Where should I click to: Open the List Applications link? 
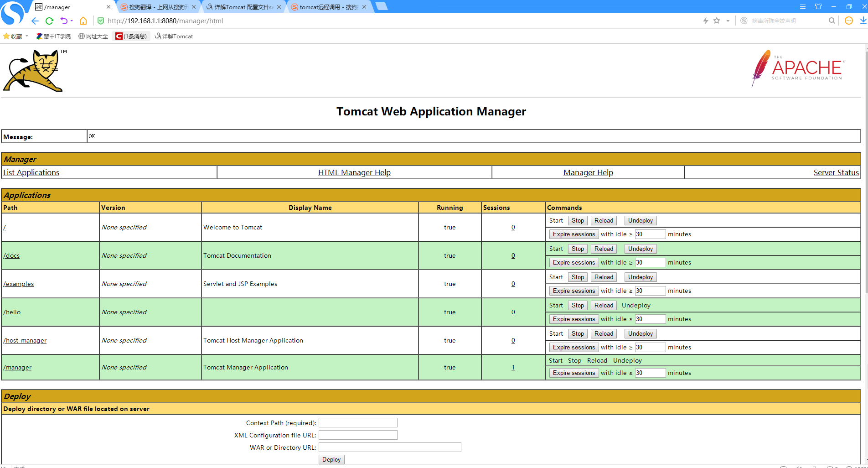coord(31,172)
